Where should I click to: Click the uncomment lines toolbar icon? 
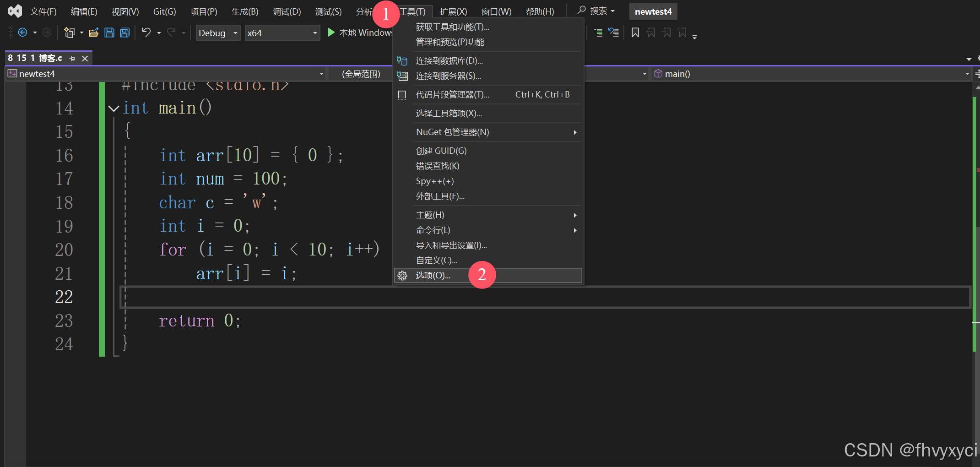(613, 33)
